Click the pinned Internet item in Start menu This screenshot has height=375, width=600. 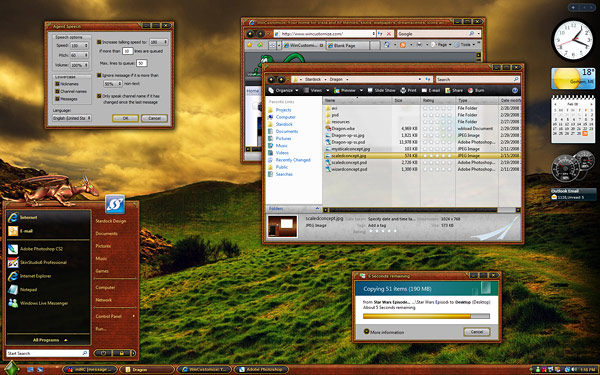coord(23,217)
